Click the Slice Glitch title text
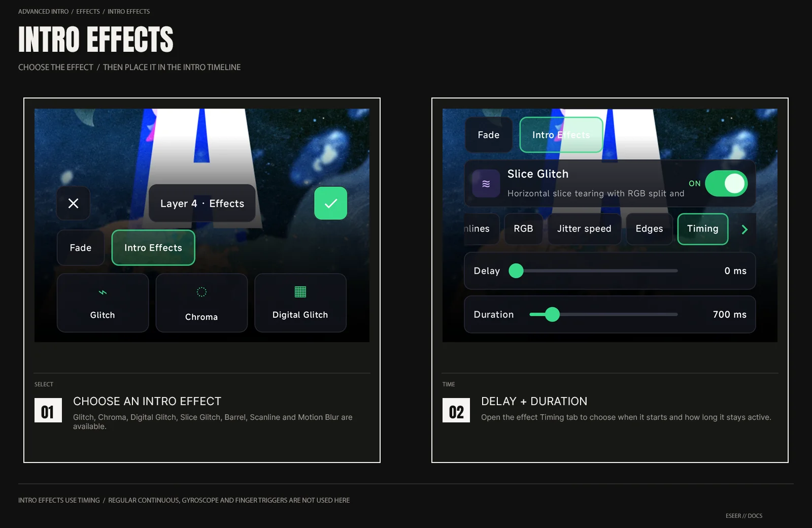The image size is (812, 528). pyautogui.click(x=538, y=174)
